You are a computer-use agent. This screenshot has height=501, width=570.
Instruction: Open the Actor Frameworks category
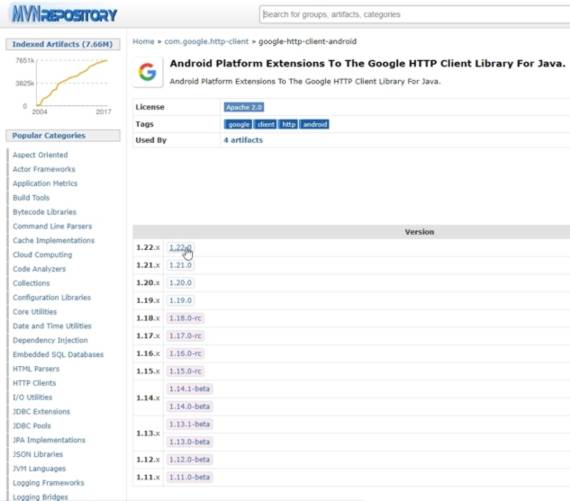pos(44,169)
